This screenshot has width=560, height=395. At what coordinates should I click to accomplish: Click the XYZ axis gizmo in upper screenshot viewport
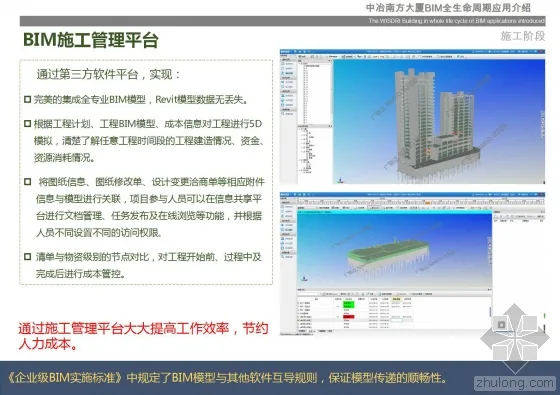(x=341, y=181)
